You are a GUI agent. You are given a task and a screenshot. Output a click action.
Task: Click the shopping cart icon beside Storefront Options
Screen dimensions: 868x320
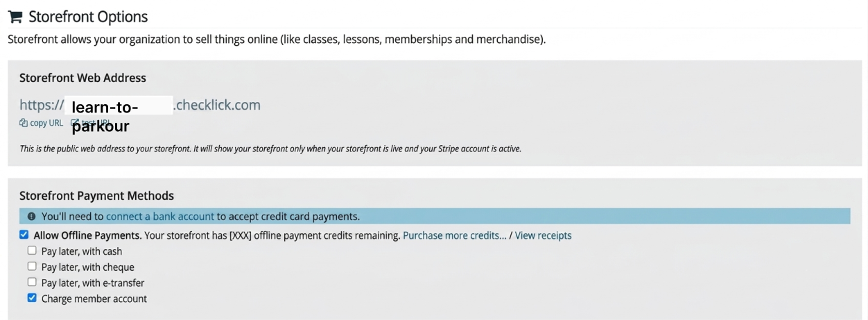(x=15, y=17)
